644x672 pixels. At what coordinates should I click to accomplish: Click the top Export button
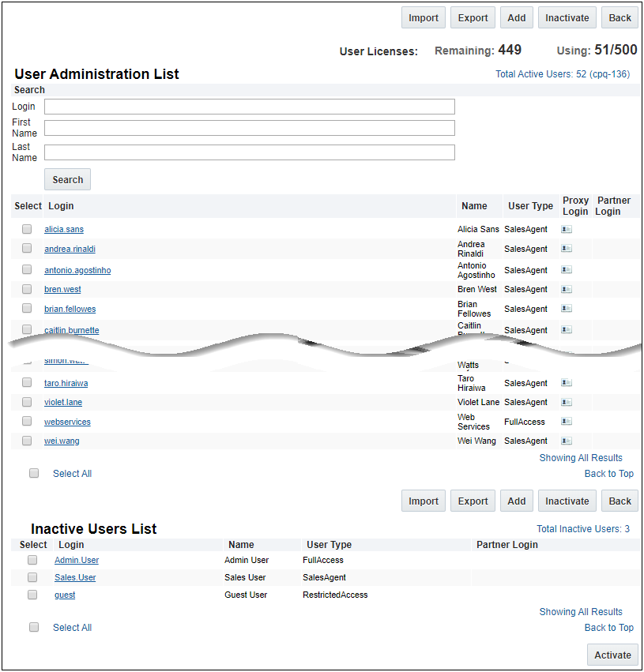[473, 17]
